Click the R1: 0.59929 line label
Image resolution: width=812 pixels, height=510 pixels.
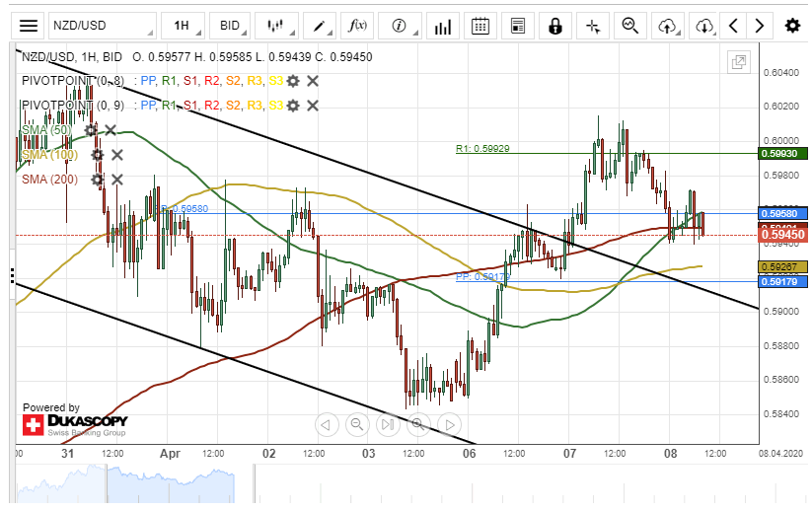coord(482,149)
